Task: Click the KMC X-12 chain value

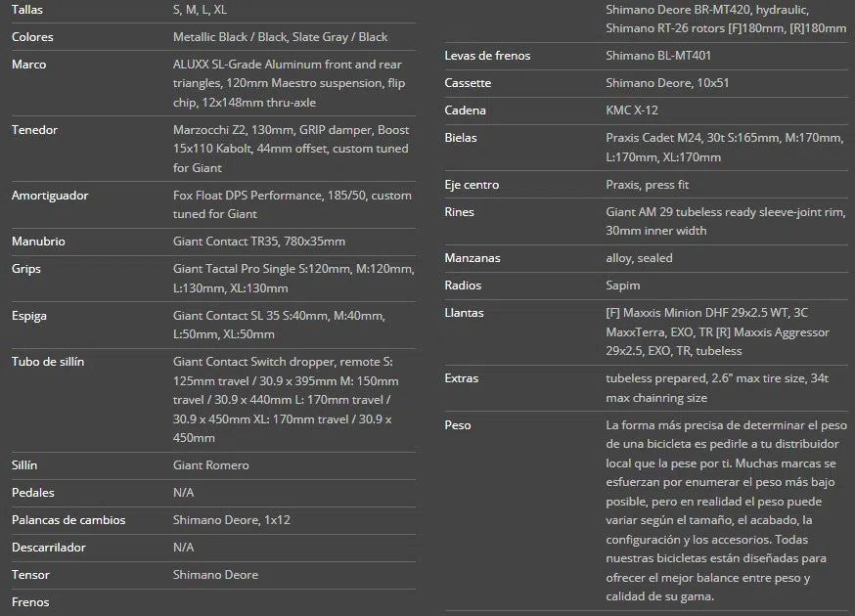Action: point(632,110)
